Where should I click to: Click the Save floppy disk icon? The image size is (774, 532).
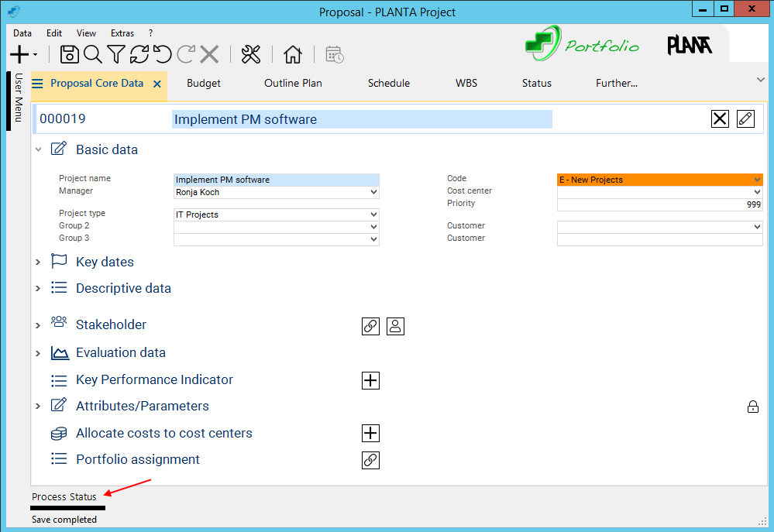69,54
